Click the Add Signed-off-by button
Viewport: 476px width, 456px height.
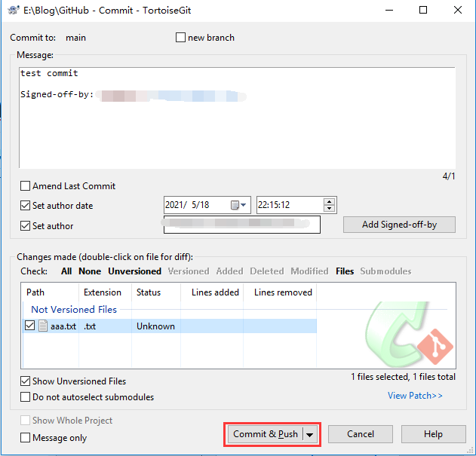pos(399,225)
